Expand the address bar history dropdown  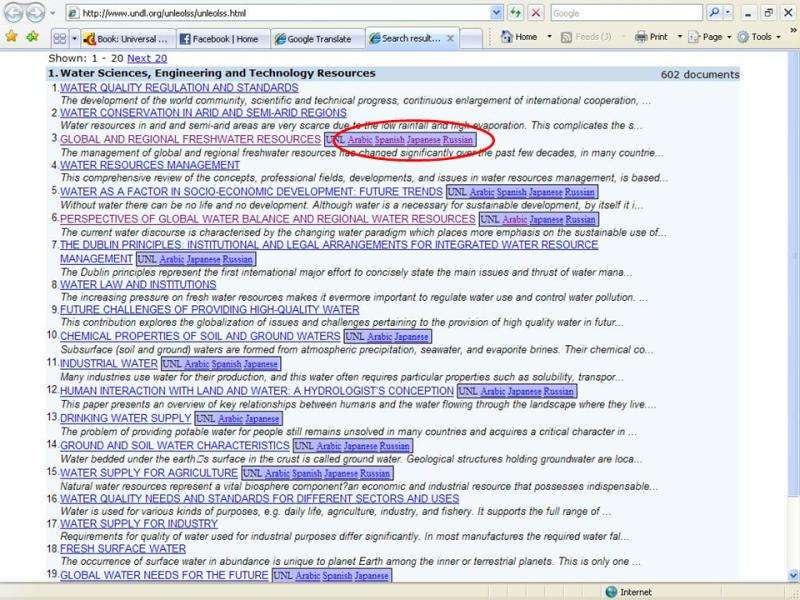coord(497,14)
